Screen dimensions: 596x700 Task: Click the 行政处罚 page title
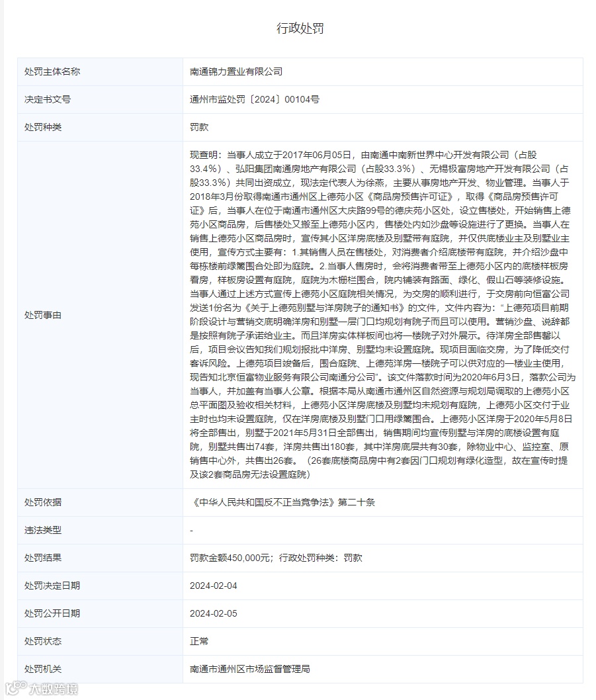coord(300,28)
